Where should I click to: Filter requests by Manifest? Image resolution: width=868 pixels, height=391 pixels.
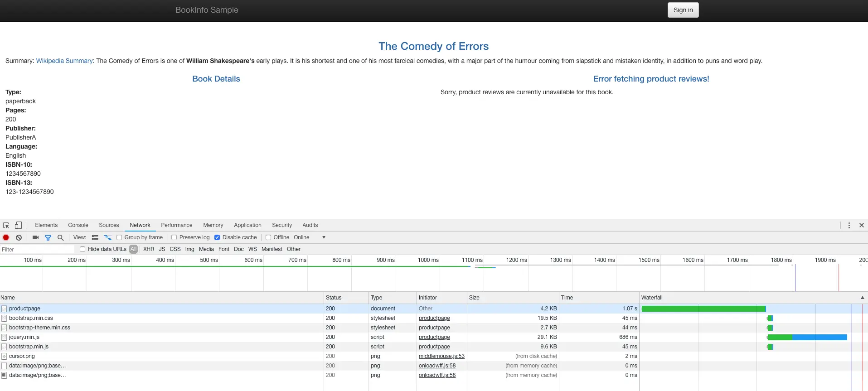[x=272, y=249]
